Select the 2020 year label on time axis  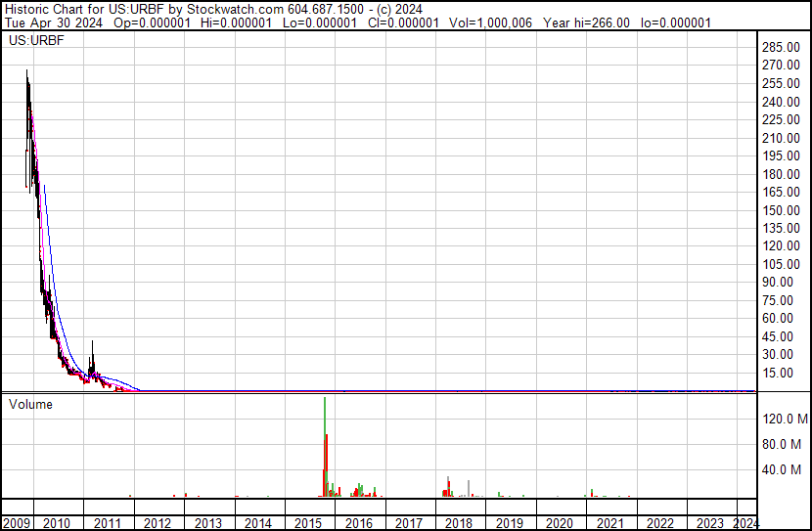[560, 523]
